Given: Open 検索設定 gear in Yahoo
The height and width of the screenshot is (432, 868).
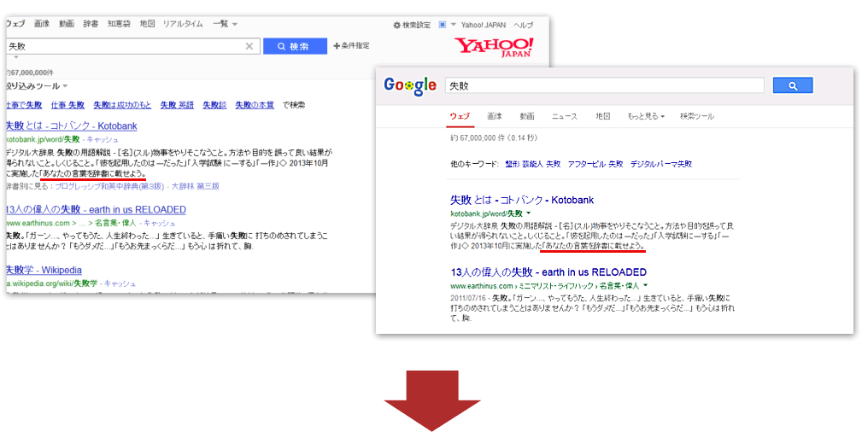Looking at the screenshot, I should tap(411, 25).
